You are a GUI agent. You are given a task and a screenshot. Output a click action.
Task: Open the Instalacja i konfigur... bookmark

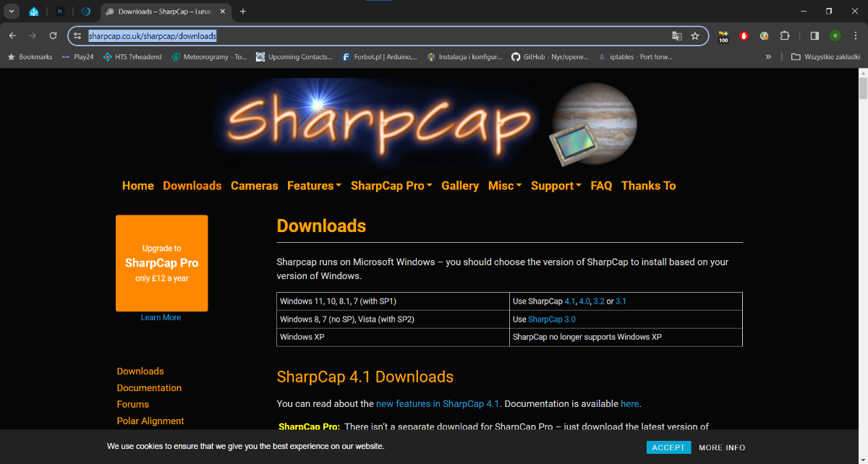tap(464, 56)
